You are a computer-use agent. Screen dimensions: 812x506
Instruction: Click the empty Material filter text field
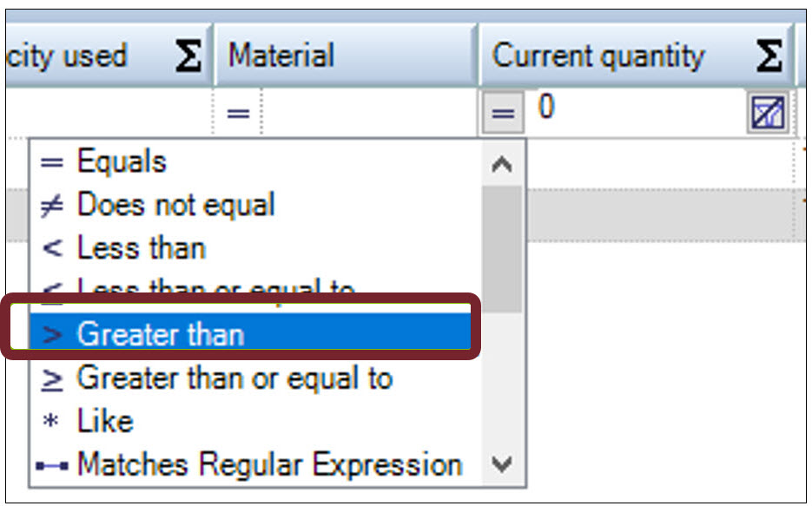coord(365,112)
